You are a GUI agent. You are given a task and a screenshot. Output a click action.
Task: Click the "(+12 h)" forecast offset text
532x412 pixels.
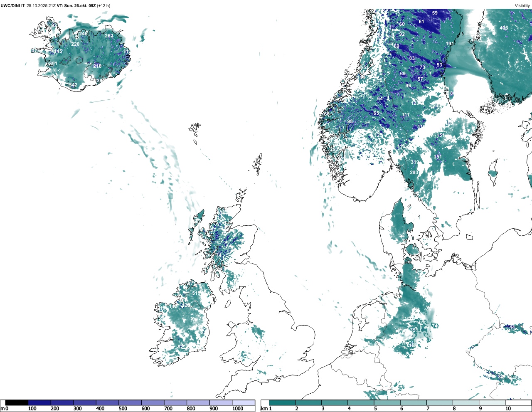pos(104,5)
